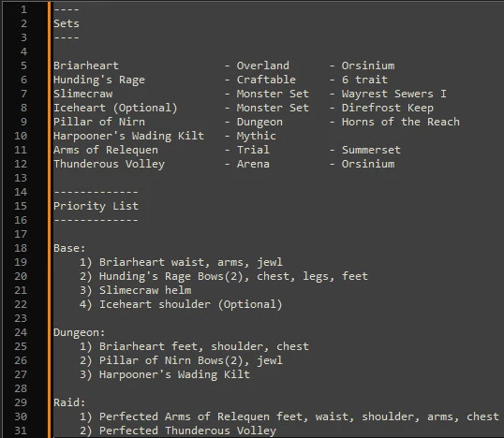Click 'Slimecraw helm' on line 21

click(145, 290)
